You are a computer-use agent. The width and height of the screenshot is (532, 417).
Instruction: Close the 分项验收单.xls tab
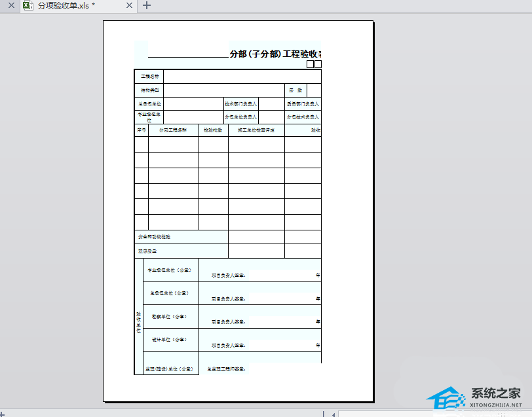(129, 5)
